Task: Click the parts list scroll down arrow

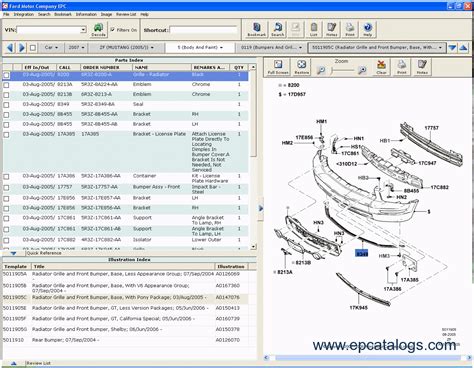Action: [x=253, y=247]
